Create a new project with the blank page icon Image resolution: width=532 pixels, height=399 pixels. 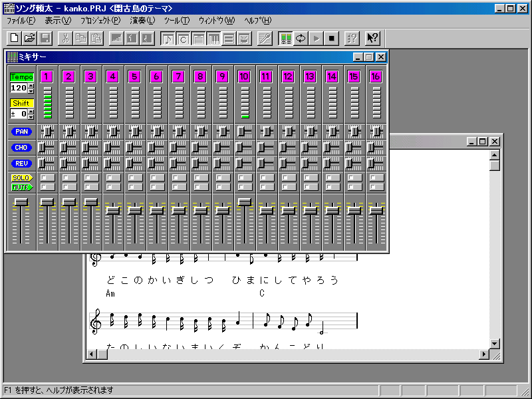(14, 39)
